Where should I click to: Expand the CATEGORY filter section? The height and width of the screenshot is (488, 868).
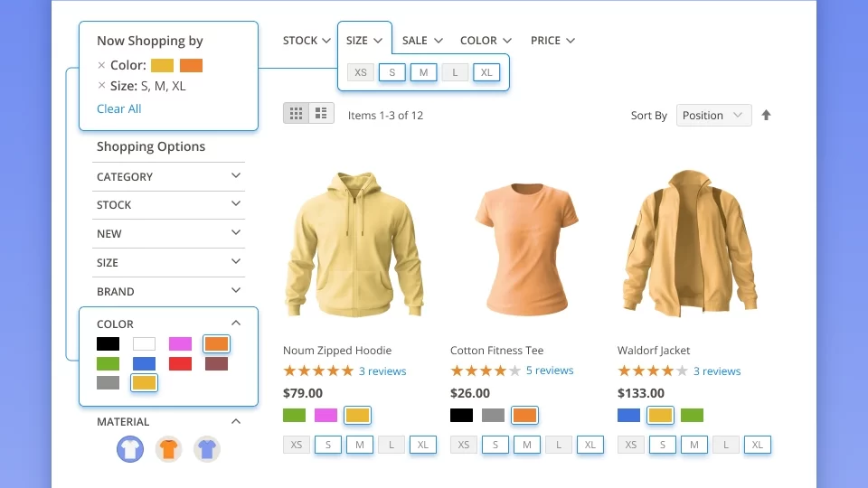pyautogui.click(x=168, y=176)
